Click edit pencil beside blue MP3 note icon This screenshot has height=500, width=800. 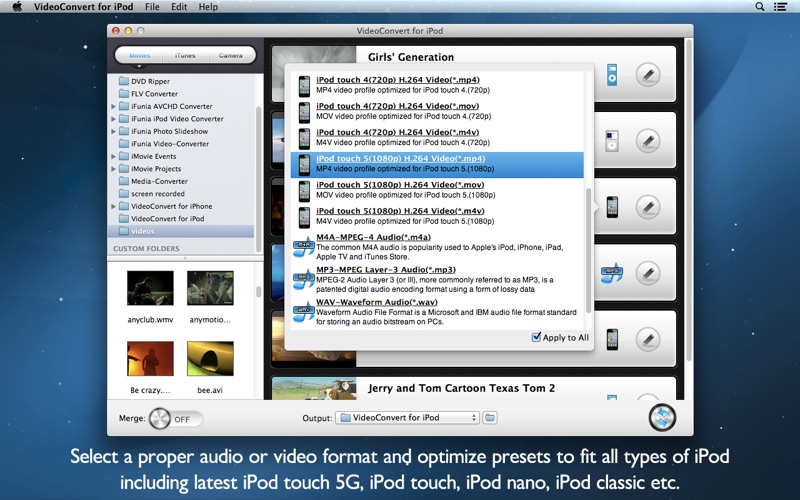[x=648, y=273]
